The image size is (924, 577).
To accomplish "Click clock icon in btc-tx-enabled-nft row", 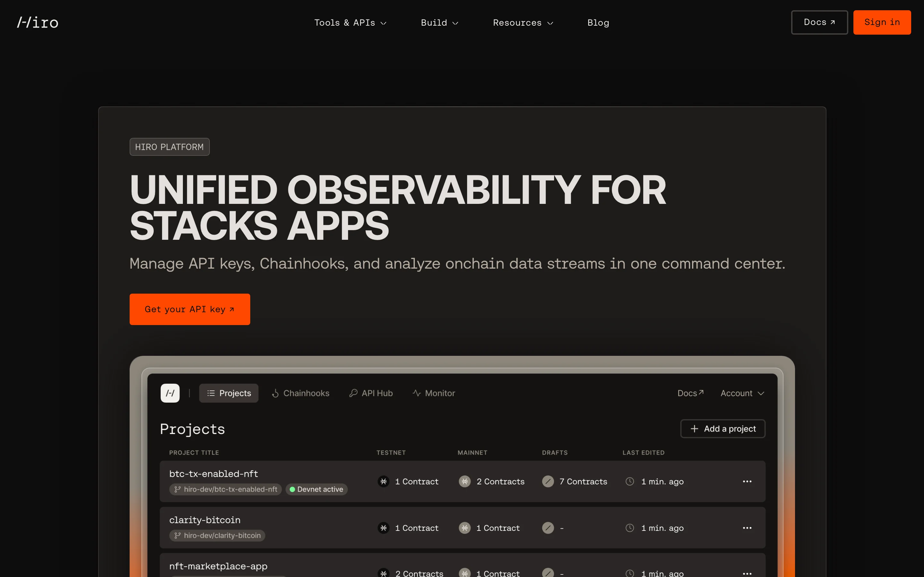I will tap(629, 481).
